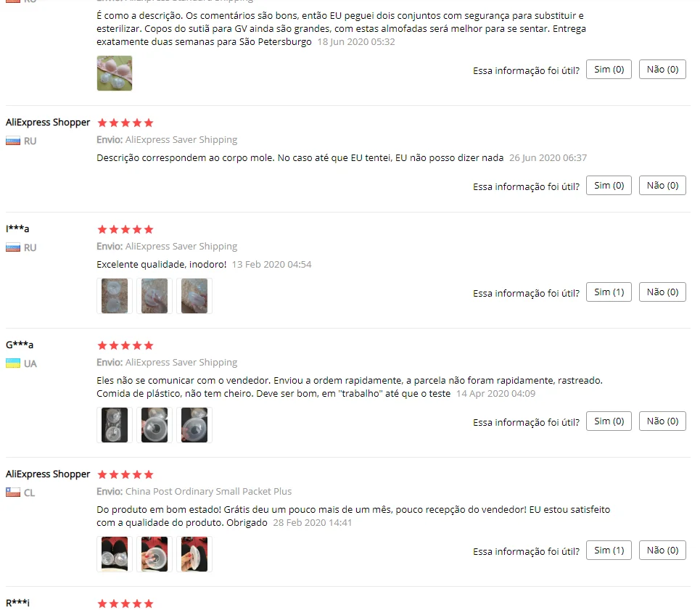Screen dimensions: 700x610
Task: Click star rating of R***i's review
Action: click(125, 603)
